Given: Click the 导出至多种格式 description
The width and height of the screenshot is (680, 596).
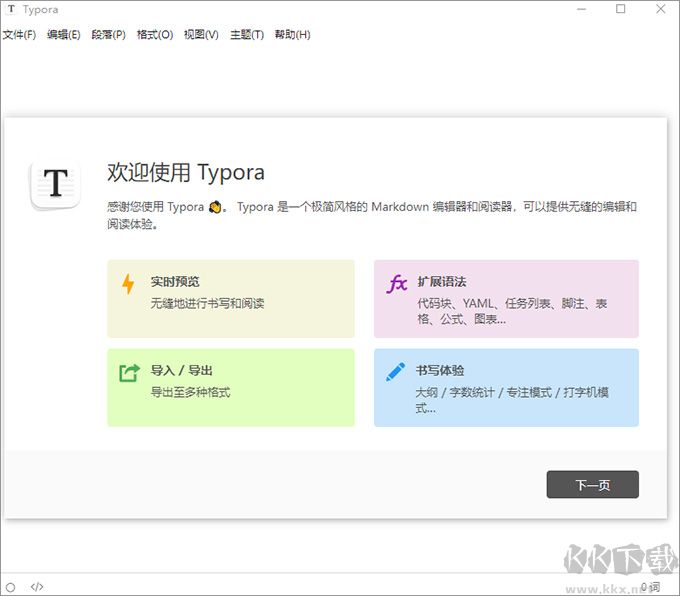Looking at the screenshot, I should pos(190,392).
